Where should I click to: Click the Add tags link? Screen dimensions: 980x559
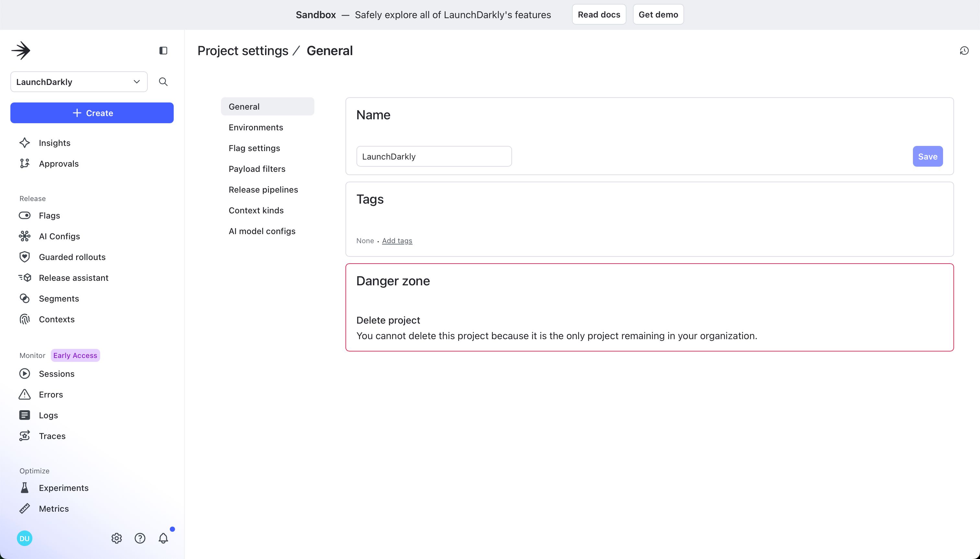tap(397, 241)
